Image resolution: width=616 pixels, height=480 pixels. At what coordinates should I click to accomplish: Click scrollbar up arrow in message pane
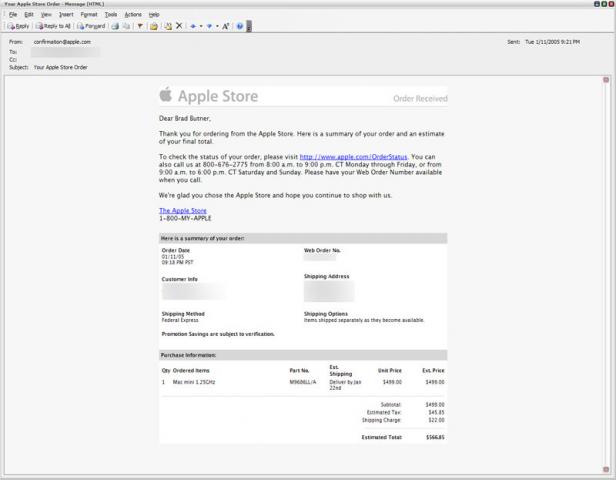point(606,80)
